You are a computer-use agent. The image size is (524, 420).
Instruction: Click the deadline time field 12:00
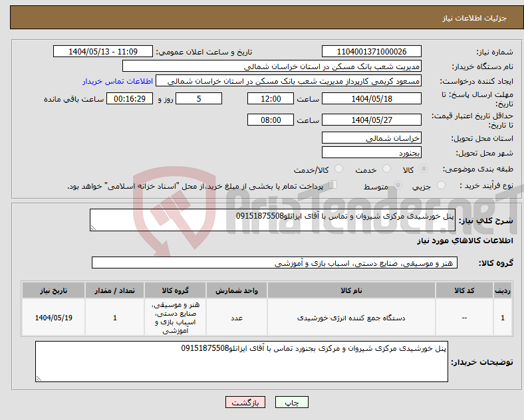click(x=271, y=99)
